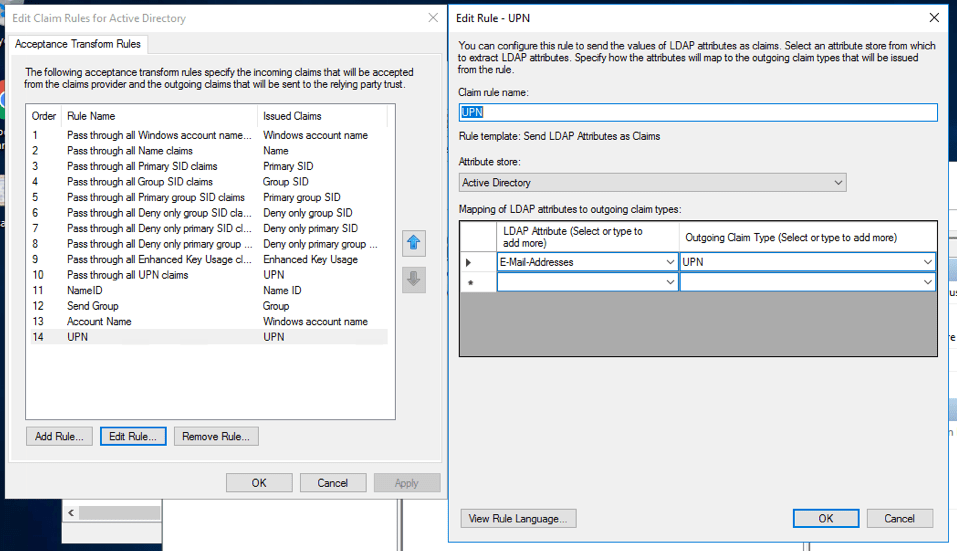Click the left arrow of horizontal scrollbar

pyautogui.click(x=70, y=513)
